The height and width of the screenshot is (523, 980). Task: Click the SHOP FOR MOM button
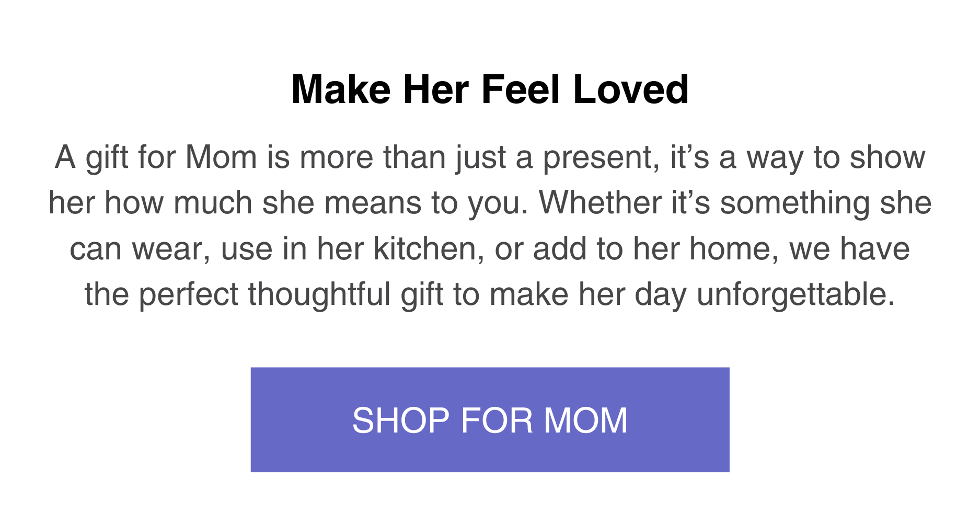click(x=490, y=420)
